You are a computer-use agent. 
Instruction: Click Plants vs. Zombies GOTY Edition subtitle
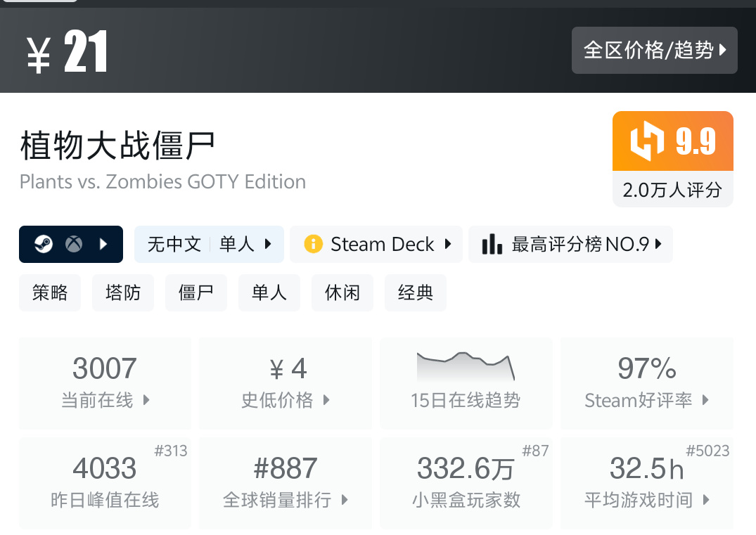pos(162,181)
